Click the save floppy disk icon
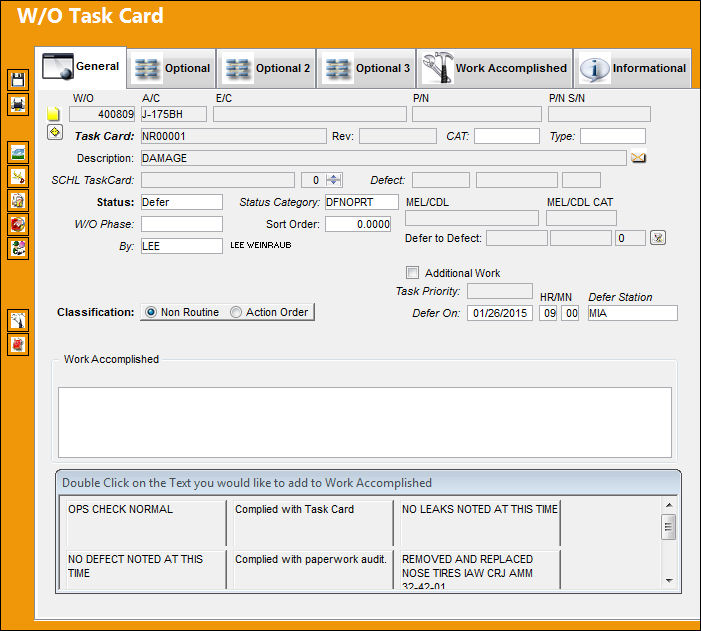701x631 pixels. [x=18, y=80]
